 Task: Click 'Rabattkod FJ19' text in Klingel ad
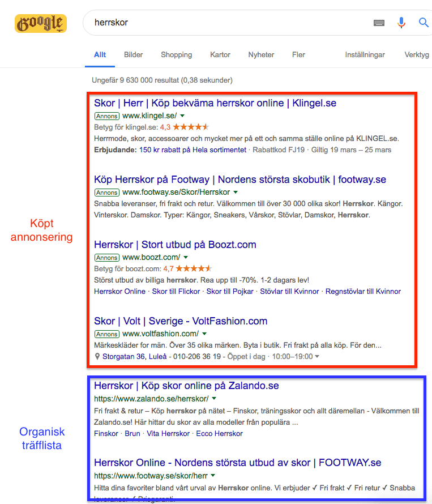tap(279, 150)
